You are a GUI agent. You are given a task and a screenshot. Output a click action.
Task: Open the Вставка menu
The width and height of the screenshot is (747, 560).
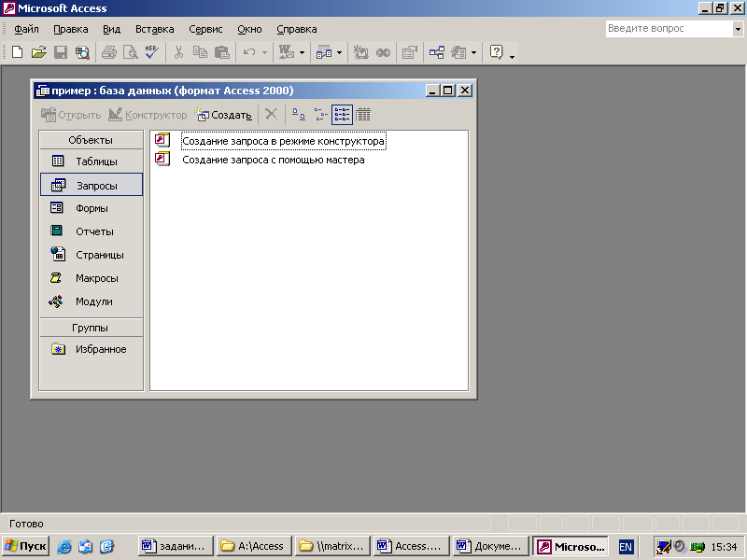(x=154, y=29)
